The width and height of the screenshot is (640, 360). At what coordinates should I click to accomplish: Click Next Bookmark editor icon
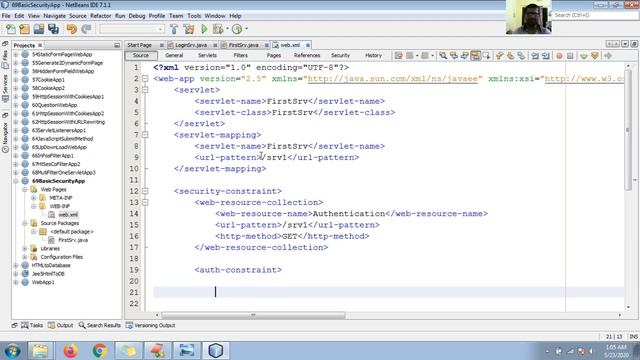(511, 56)
